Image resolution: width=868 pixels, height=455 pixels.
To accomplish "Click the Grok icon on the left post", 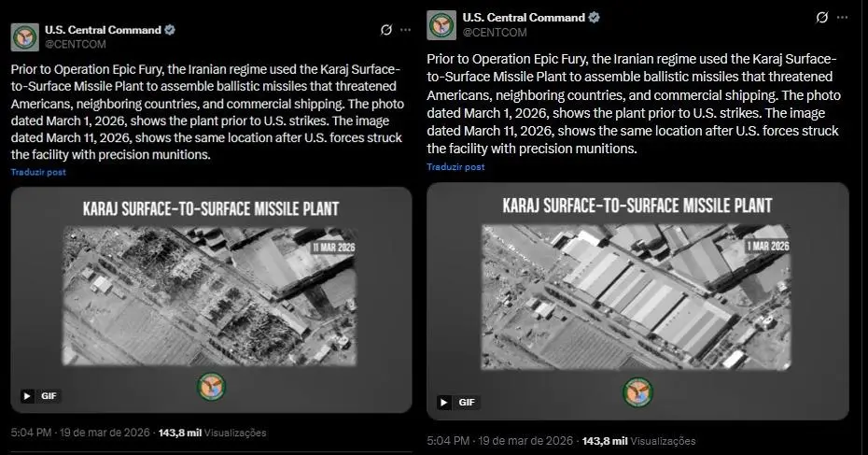I will [386, 30].
